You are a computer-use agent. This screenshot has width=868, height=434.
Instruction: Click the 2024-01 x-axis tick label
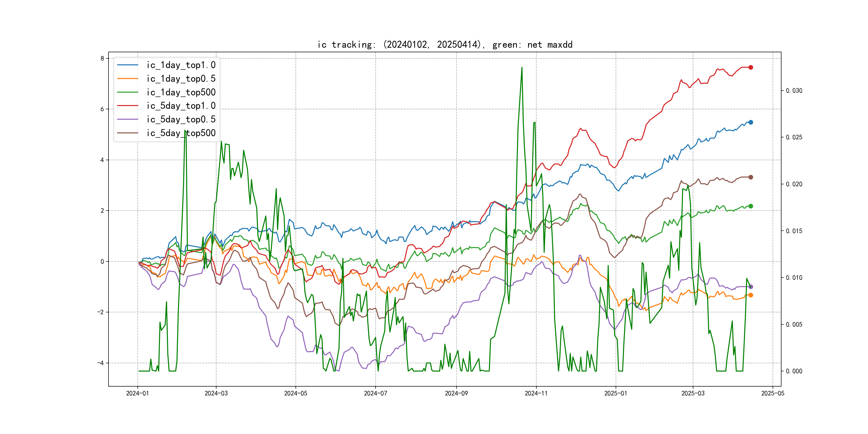tap(137, 393)
